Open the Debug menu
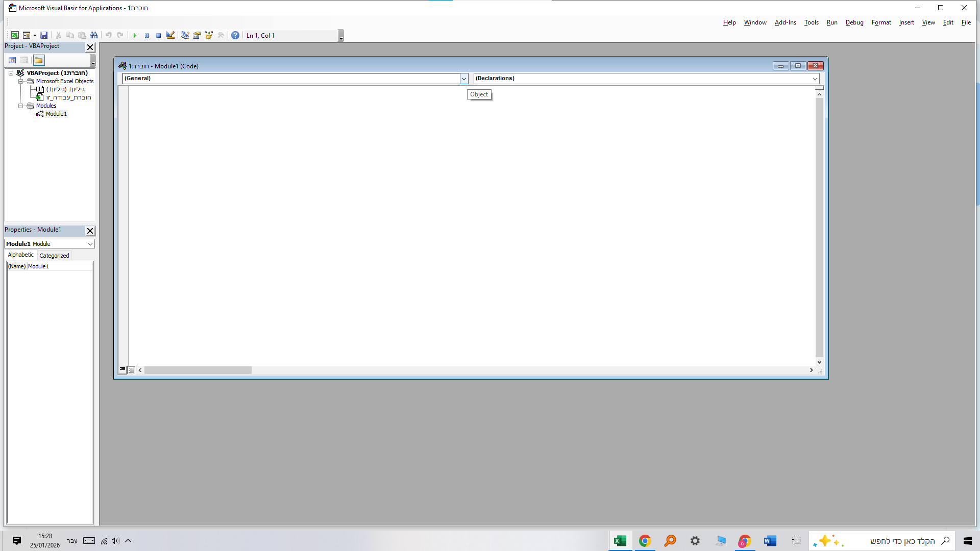 854,22
